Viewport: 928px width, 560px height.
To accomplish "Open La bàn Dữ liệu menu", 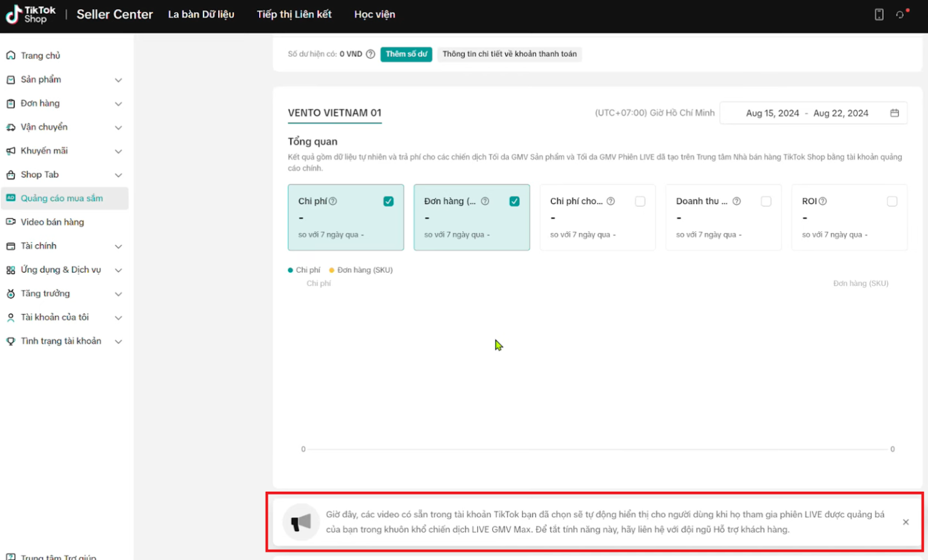I will point(201,14).
